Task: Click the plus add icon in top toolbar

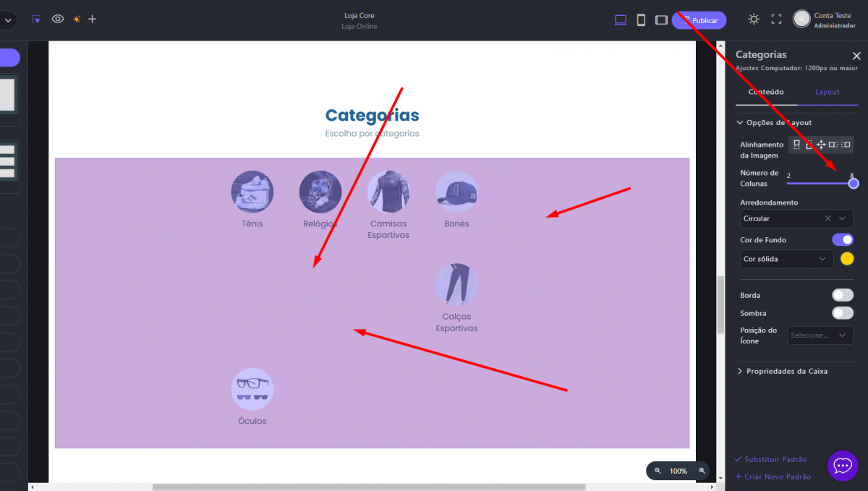Action: [93, 20]
